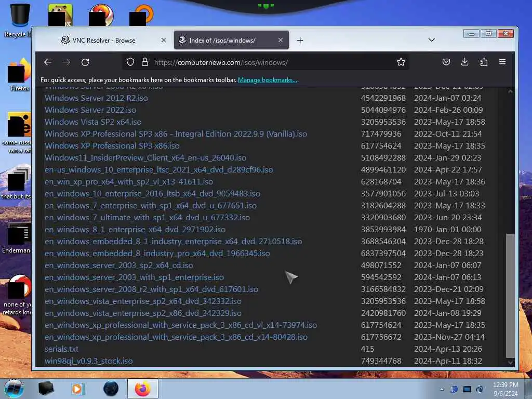Open the Windows Start orb
The height and width of the screenshot is (399, 532).
tap(14, 389)
